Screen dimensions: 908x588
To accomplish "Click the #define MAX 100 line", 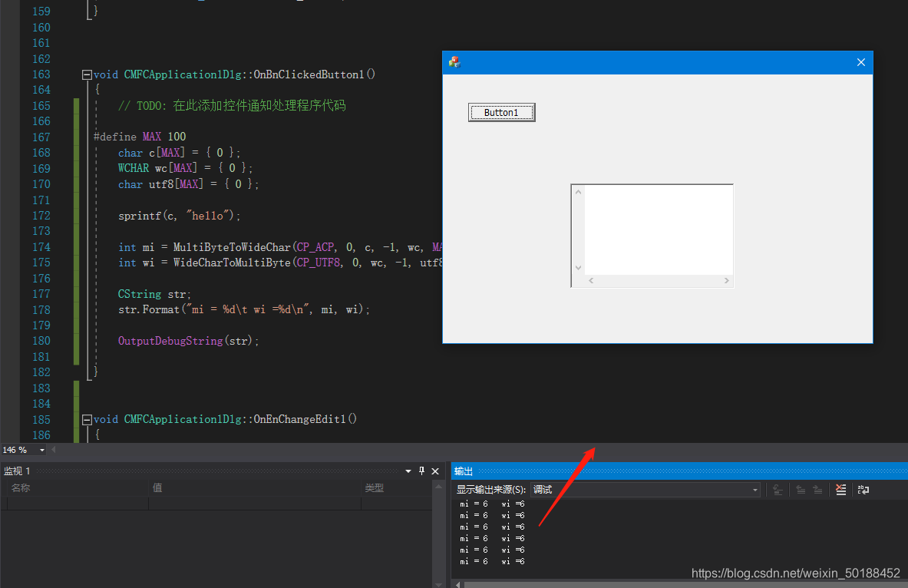I will 140,137.
